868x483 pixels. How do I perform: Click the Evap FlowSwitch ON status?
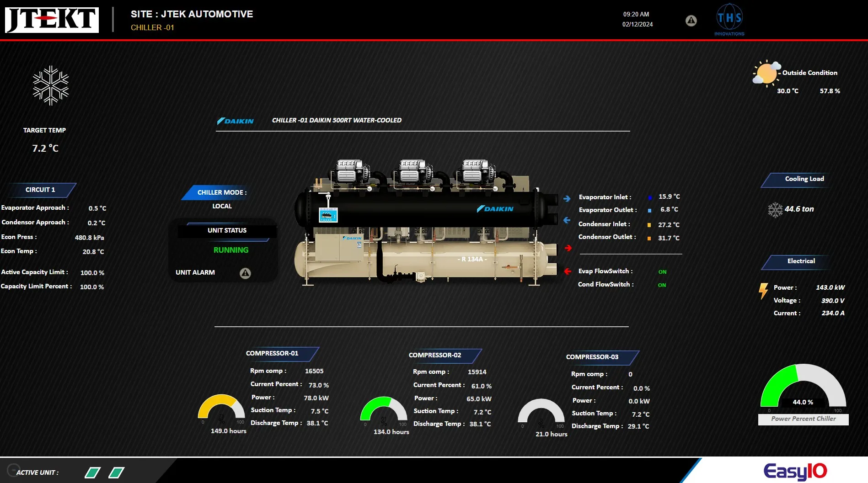pyautogui.click(x=662, y=272)
